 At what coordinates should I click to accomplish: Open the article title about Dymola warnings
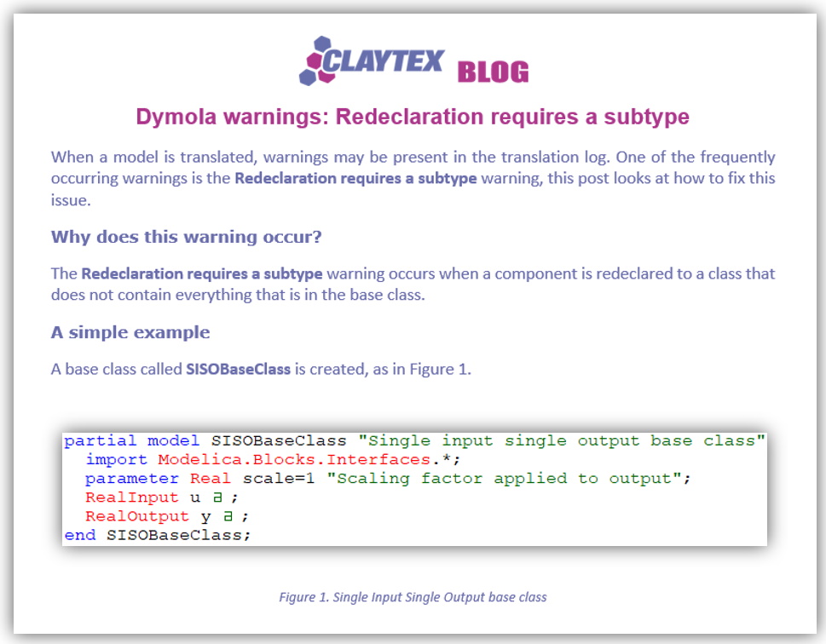[x=413, y=117]
